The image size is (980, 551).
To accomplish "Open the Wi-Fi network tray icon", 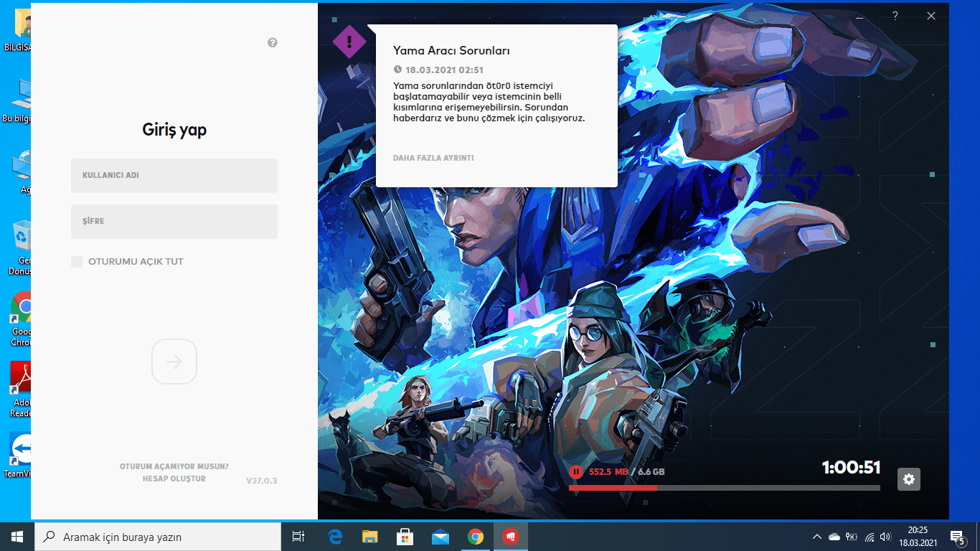I will (870, 537).
